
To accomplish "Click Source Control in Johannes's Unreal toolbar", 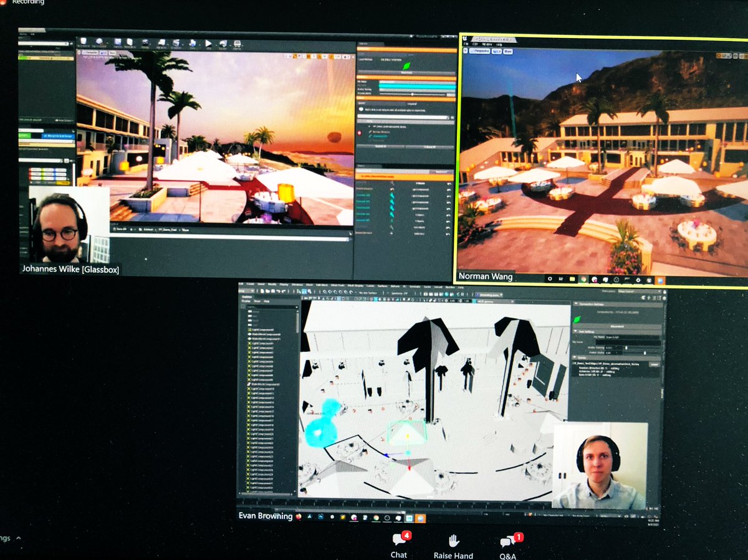I will [x=100, y=43].
